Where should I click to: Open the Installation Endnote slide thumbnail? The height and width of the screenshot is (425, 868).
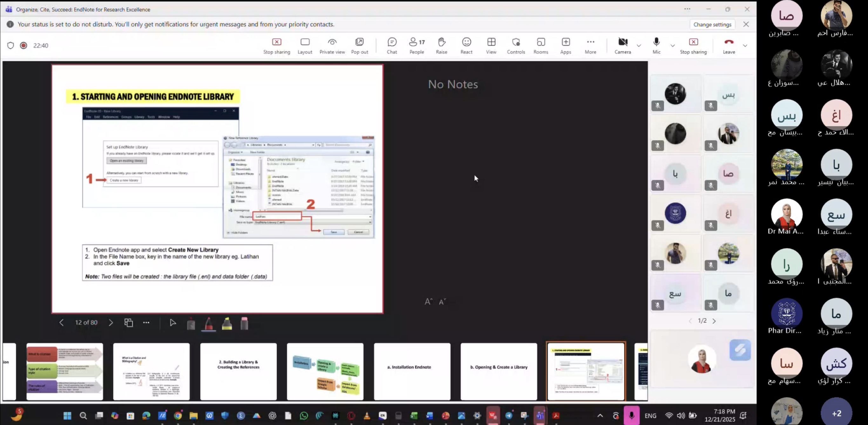(412, 371)
